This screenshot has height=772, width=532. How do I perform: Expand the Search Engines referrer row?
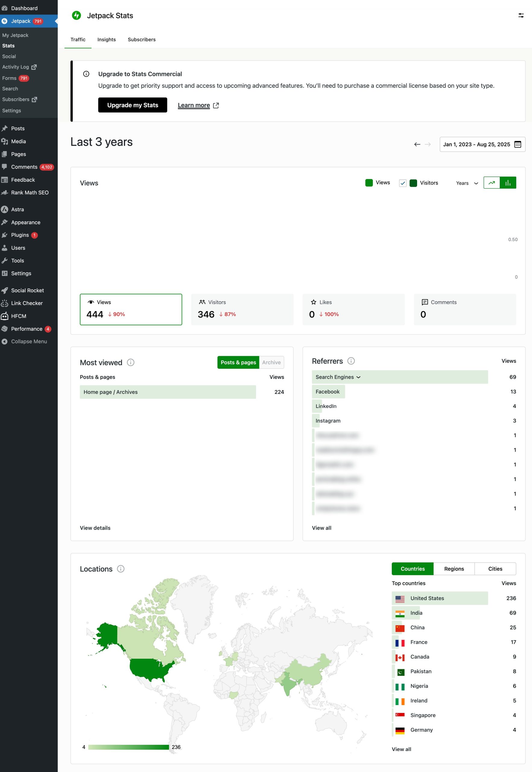tap(400, 377)
